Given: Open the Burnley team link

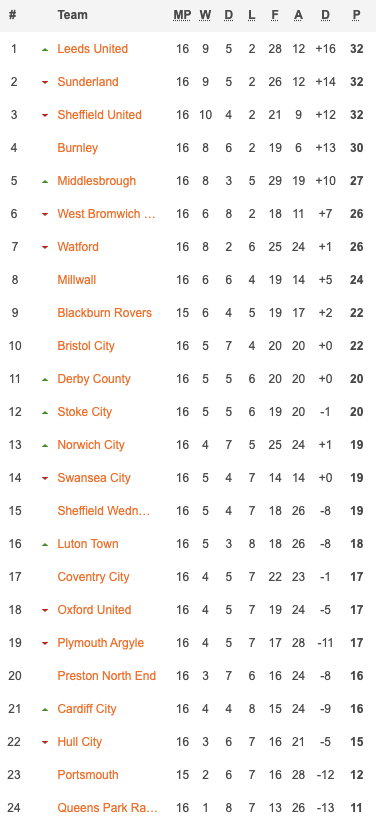Looking at the screenshot, I should point(78,148).
